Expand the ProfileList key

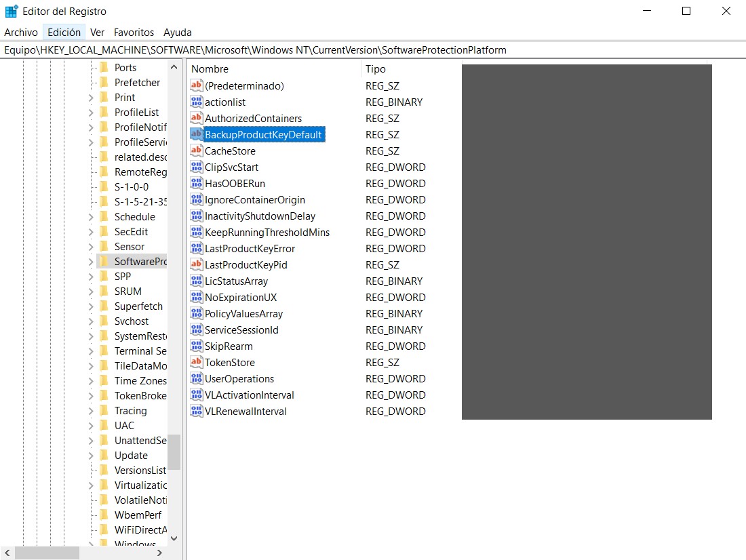(91, 113)
